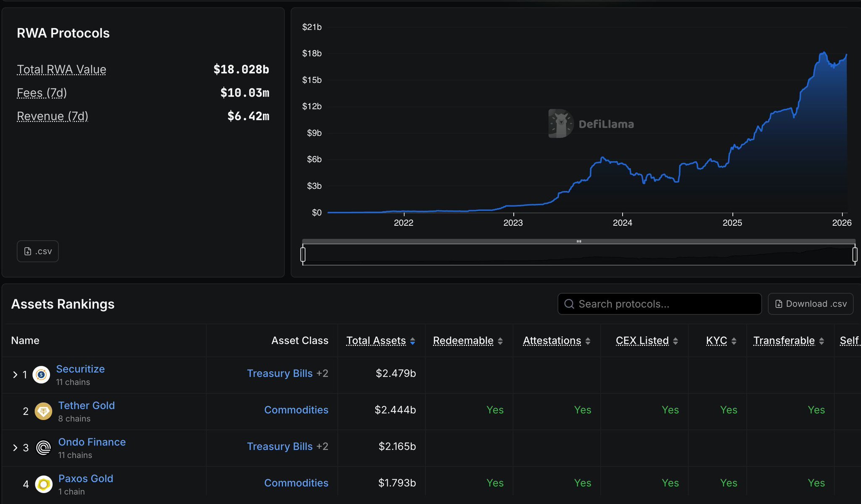Toggle sort on Attestations column
Image resolution: width=861 pixels, height=504 pixels.
[x=588, y=341]
